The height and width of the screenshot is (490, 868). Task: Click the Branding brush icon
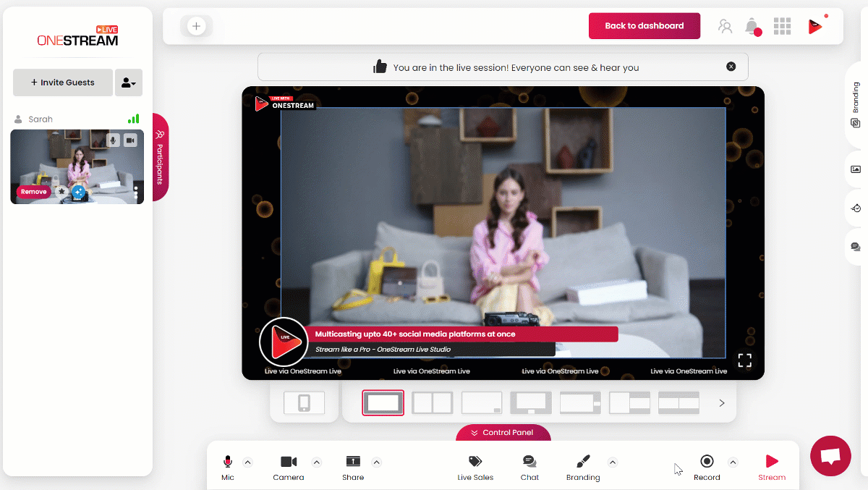[583, 462]
